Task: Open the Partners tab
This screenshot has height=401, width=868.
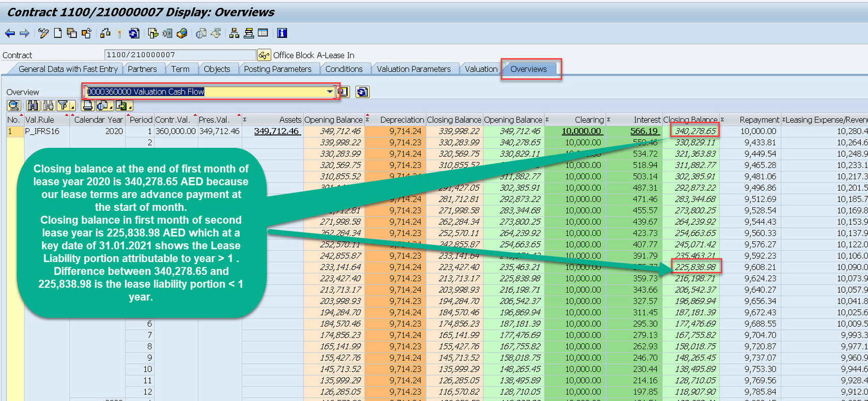Action: pyautogui.click(x=142, y=69)
